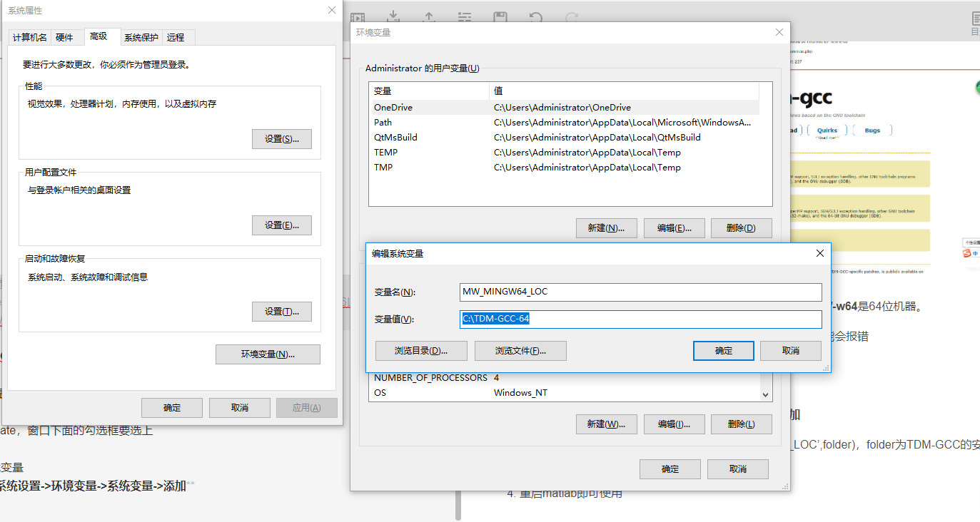Click the upload-arrow icon in the background toolbar

429,17
